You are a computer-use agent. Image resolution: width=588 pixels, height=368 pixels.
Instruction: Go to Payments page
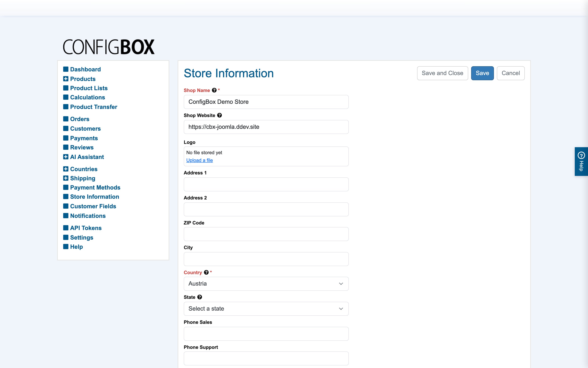coord(84,138)
